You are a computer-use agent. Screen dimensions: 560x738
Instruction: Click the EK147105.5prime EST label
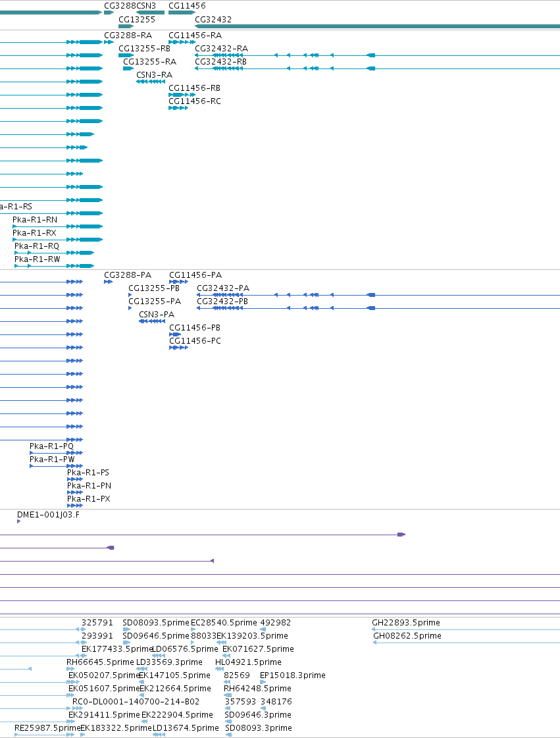point(174,675)
